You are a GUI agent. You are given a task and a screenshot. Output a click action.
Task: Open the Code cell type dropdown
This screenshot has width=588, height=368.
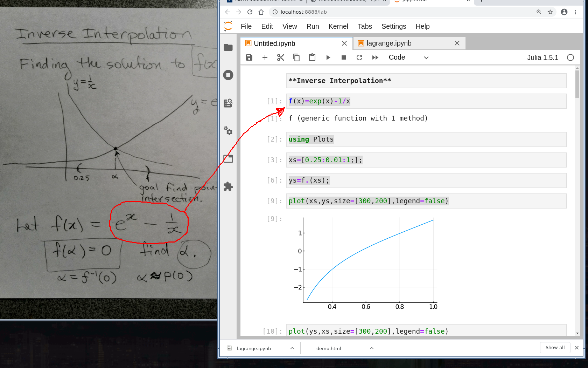[x=408, y=57]
